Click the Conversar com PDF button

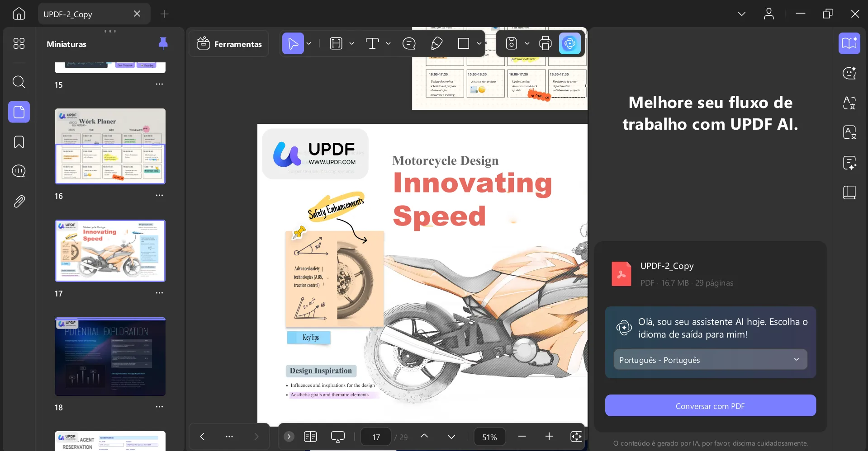711,406
